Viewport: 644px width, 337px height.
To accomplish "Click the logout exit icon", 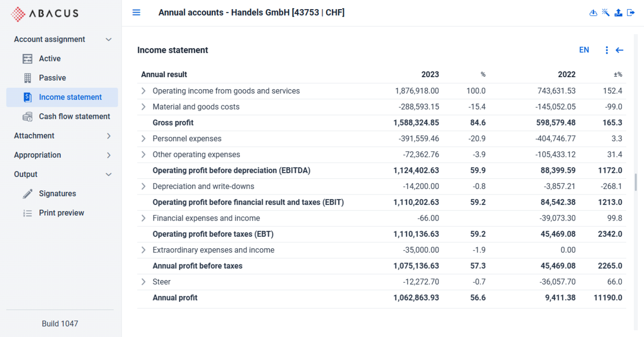I will coord(631,13).
